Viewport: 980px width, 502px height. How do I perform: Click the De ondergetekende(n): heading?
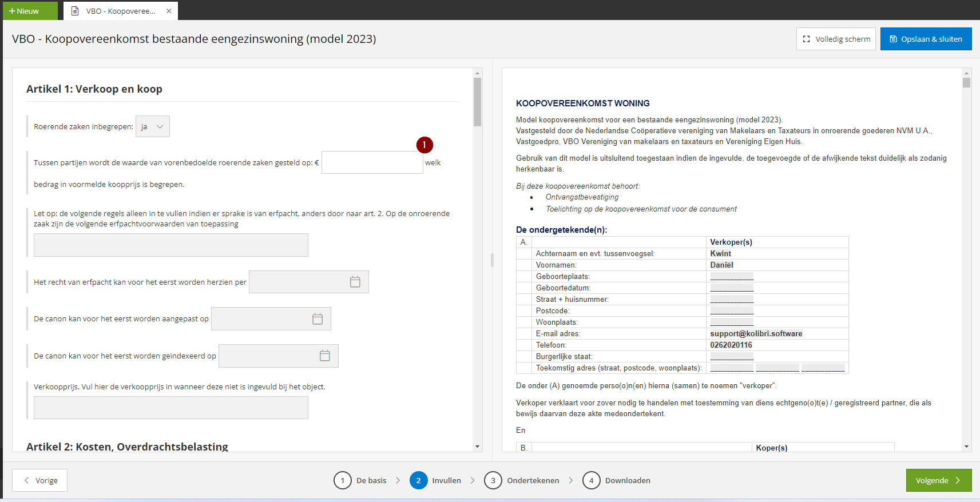561,230
